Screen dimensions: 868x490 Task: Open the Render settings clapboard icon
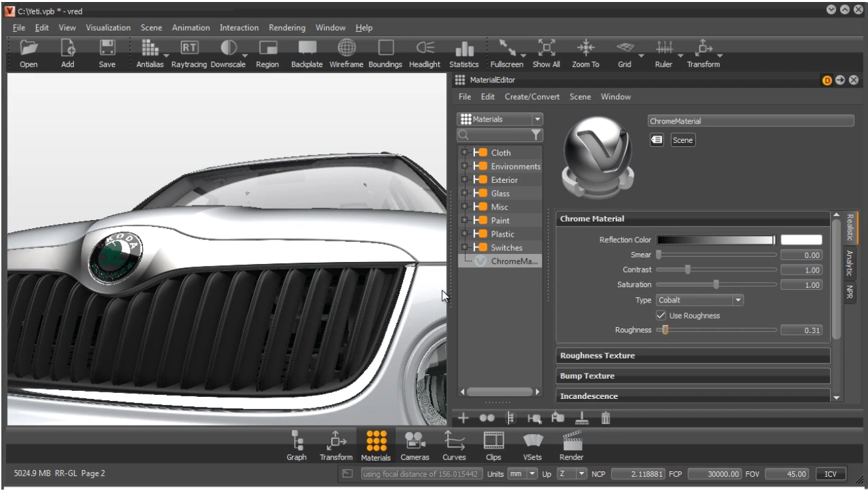571,440
